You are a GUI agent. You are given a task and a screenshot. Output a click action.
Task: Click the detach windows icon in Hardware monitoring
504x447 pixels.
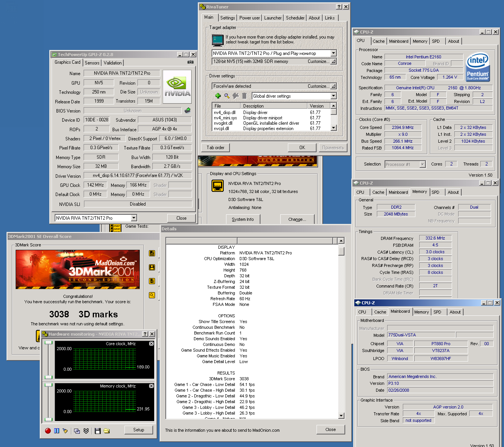(77, 431)
